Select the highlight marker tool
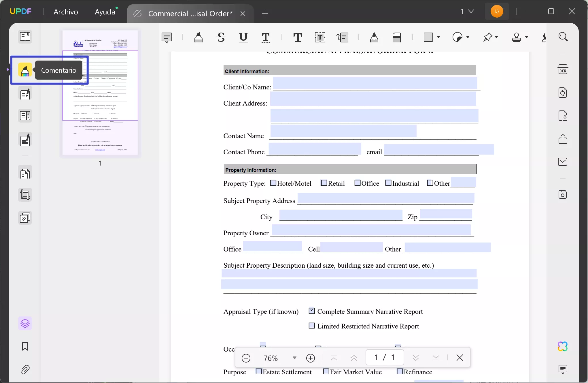Image resolution: width=588 pixels, height=383 pixels. [198, 37]
